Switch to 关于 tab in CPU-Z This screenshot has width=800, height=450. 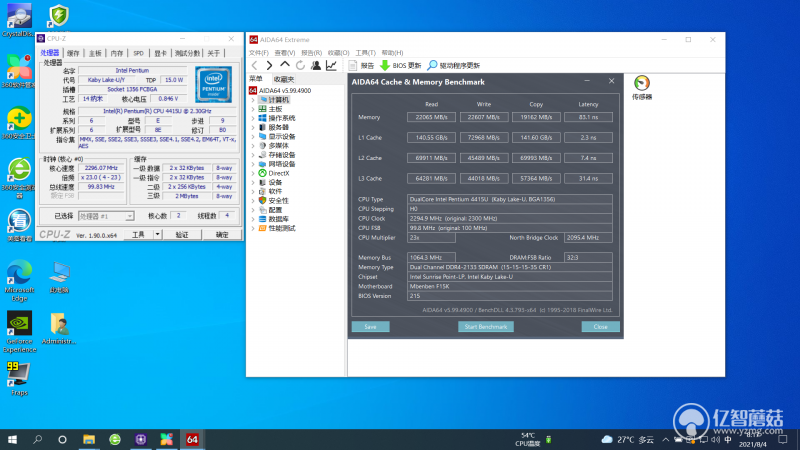tap(214, 53)
